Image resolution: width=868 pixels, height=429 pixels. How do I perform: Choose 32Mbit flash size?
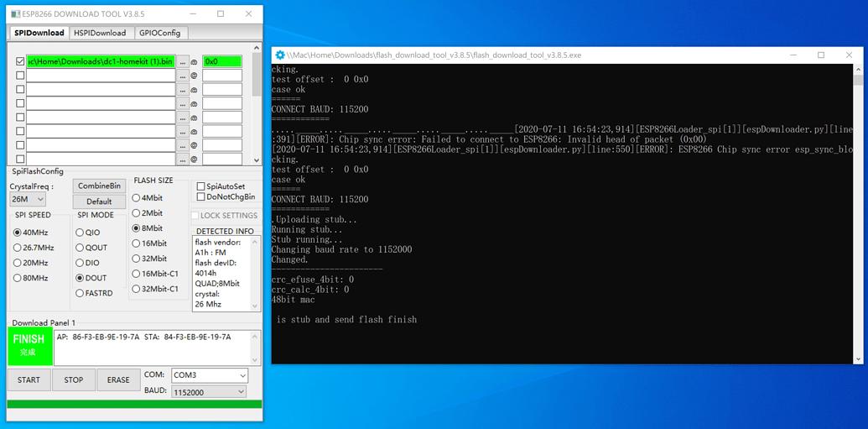click(x=136, y=259)
